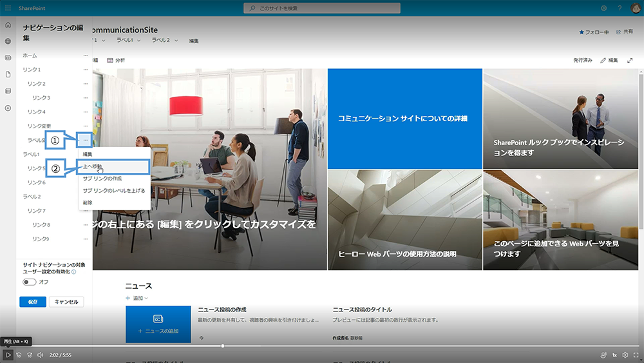Open ellipsis menu for リンク9 item
Image resolution: width=644 pixels, height=363 pixels.
tap(86, 239)
